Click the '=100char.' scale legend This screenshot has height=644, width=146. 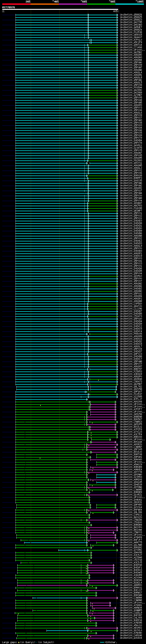click(108, 642)
